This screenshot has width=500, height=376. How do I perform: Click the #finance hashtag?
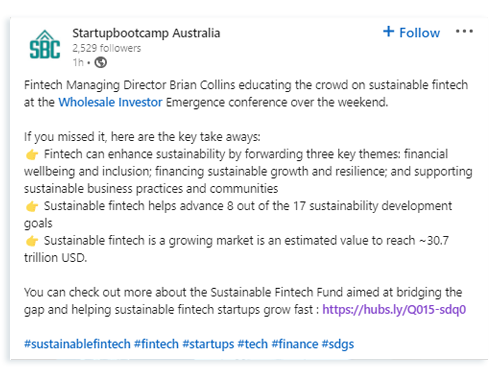click(x=295, y=344)
